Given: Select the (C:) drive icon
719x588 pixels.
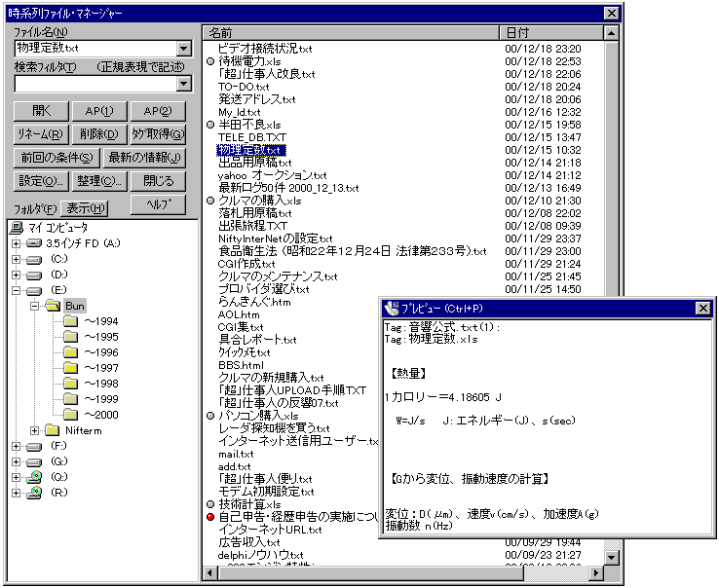Looking at the screenshot, I should click(34, 260).
